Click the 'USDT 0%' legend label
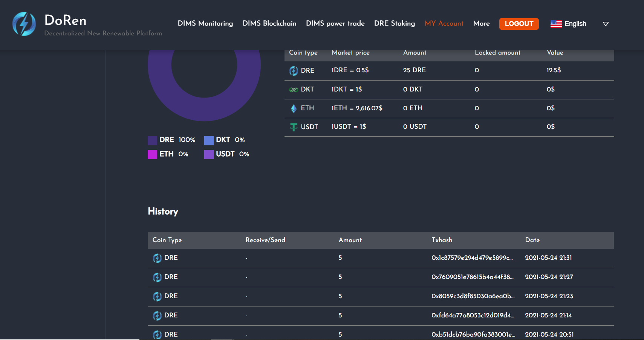This screenshot has height=340, width=644. [x=233, y=154]
